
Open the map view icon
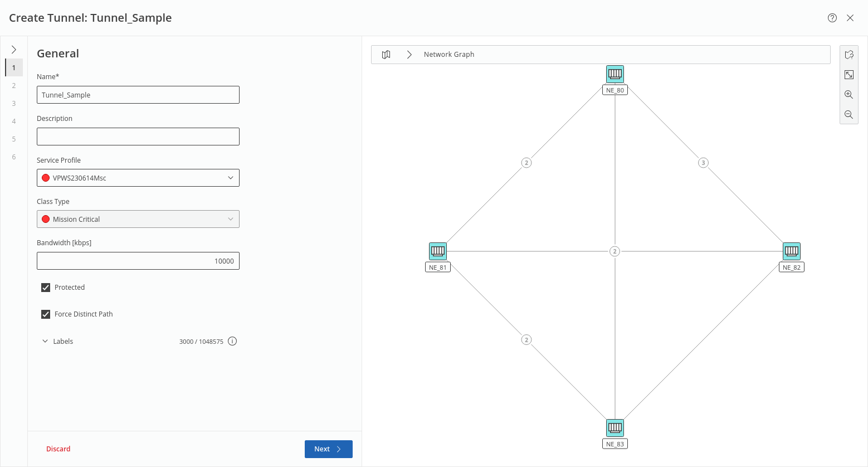(x=386, y=55)
